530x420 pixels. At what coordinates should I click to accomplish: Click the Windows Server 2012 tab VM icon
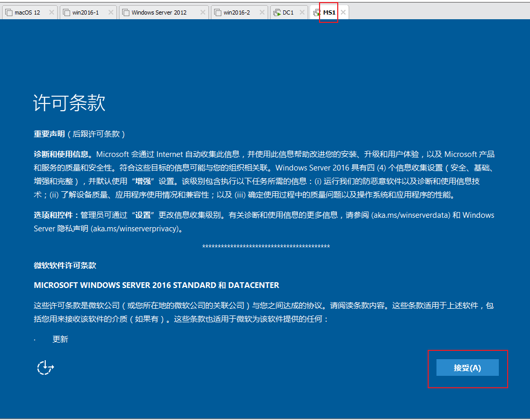tap(126, 12)
